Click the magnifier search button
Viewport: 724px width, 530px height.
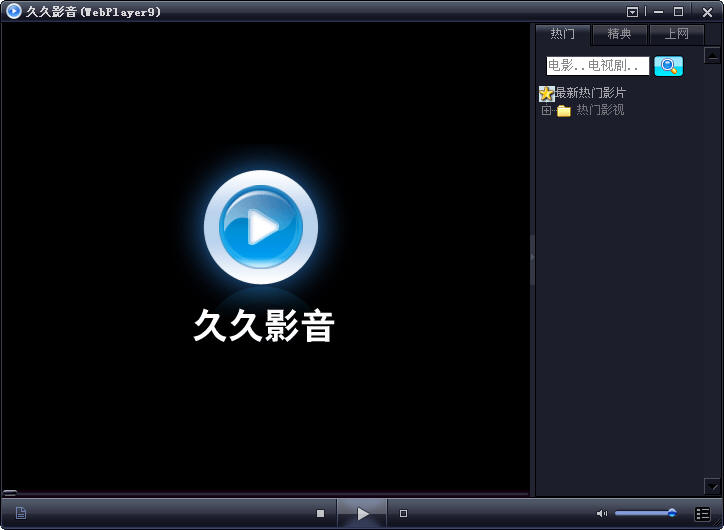click(x=668, y=66)
